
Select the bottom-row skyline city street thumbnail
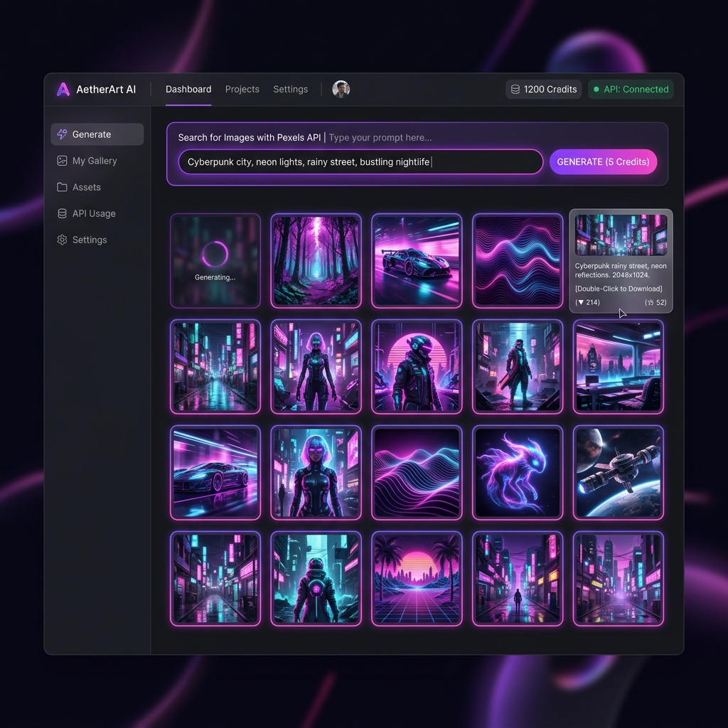(x=619, y=579)
